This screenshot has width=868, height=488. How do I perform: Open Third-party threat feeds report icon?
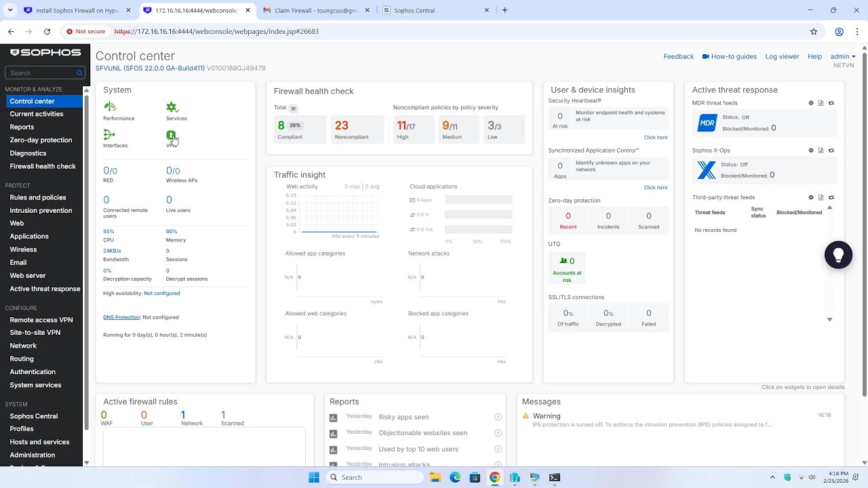click(821, 197)
